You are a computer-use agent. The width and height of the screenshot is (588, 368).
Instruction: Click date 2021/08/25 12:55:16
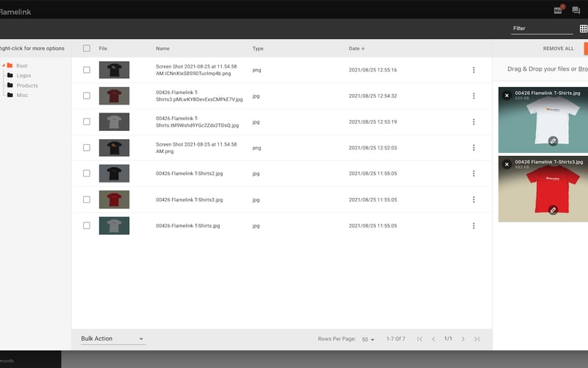373,70
